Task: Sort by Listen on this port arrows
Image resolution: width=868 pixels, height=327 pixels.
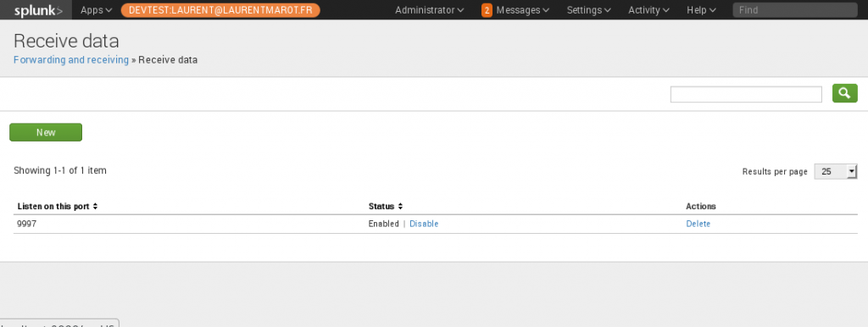Action: pos(95,207)
